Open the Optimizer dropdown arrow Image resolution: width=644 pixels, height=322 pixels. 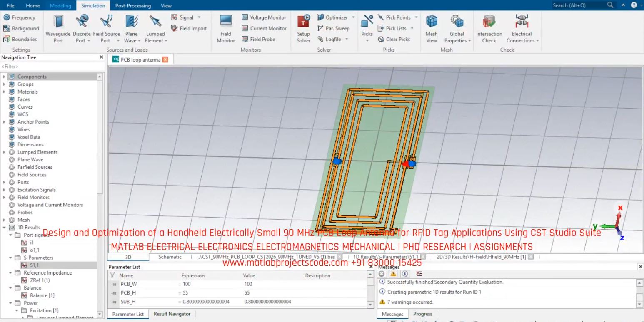[353, 17]
